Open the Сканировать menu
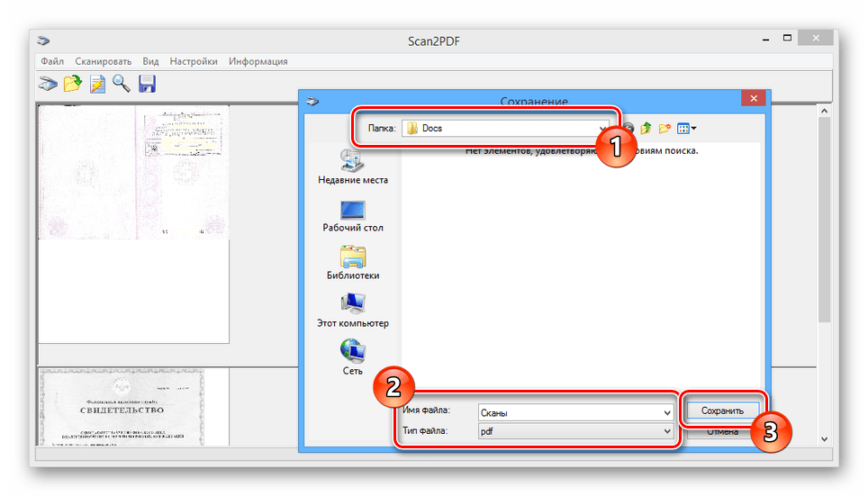The width and height of the screenshot is (868, 496). point(104,61)
